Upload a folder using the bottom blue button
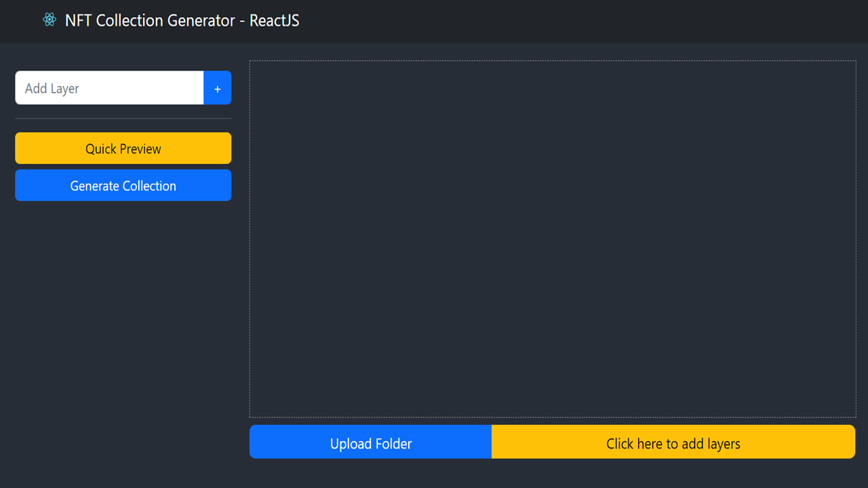This screenshot has height=488, width=868. (x=370, y=443)
